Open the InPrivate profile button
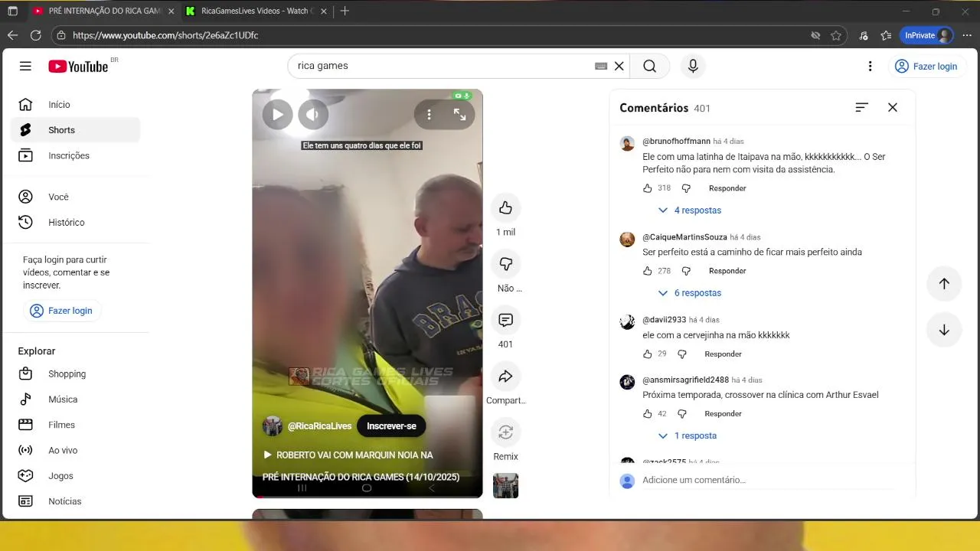The width and height of the screenshot is (980, 551). pos(927,35)
